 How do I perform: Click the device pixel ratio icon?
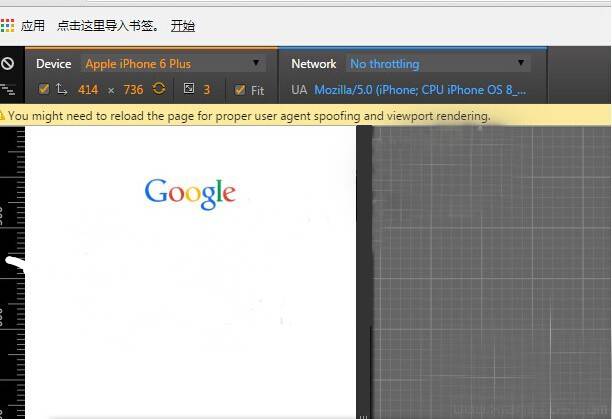point(189,89)
